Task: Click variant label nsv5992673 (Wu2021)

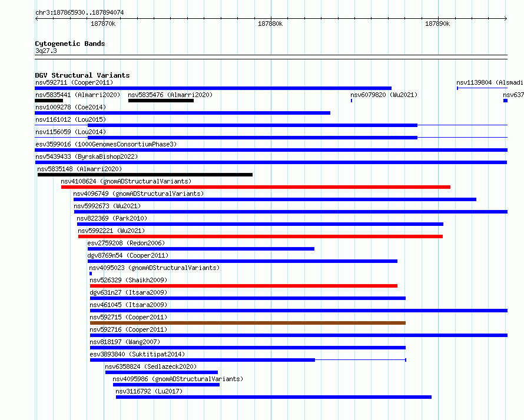Action: point(107,206)
